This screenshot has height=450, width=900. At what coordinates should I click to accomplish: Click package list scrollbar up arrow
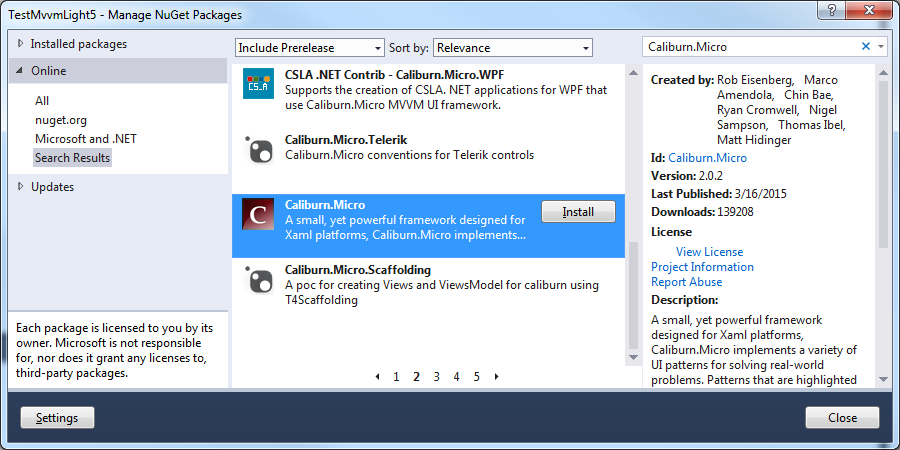[x=633, y=73]
